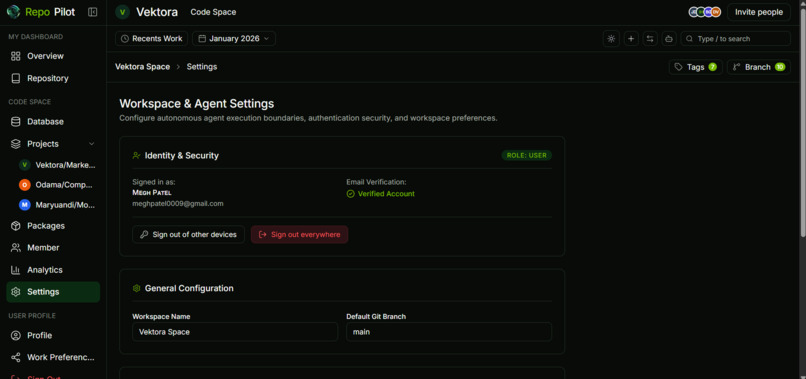
Task: Open the Maryuandi/Mo... project
Action: point(58,205)
